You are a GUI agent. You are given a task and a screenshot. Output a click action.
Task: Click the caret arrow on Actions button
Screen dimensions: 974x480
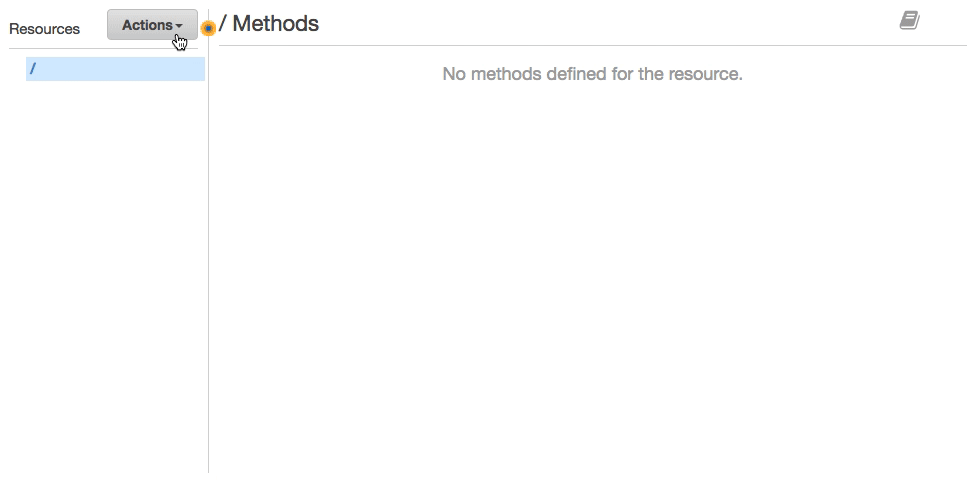tap(179, 26)
